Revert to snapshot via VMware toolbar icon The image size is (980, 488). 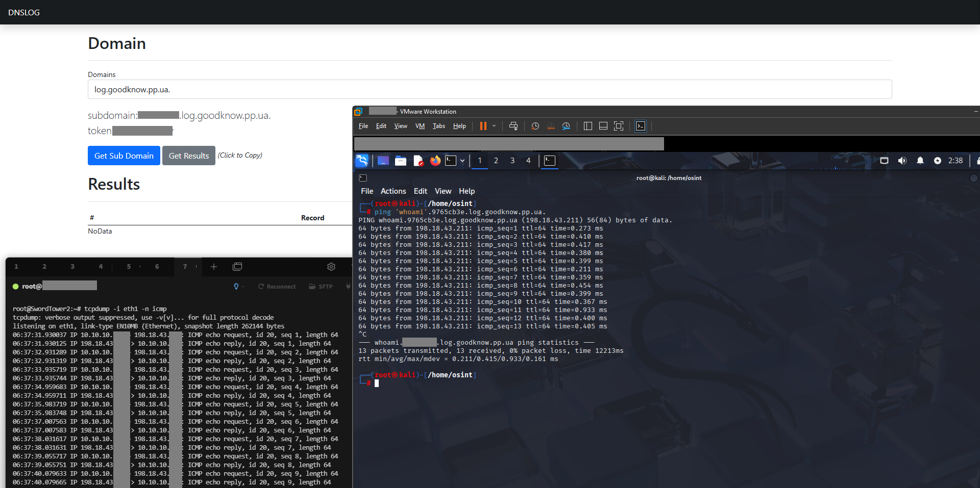coord(551,126)
